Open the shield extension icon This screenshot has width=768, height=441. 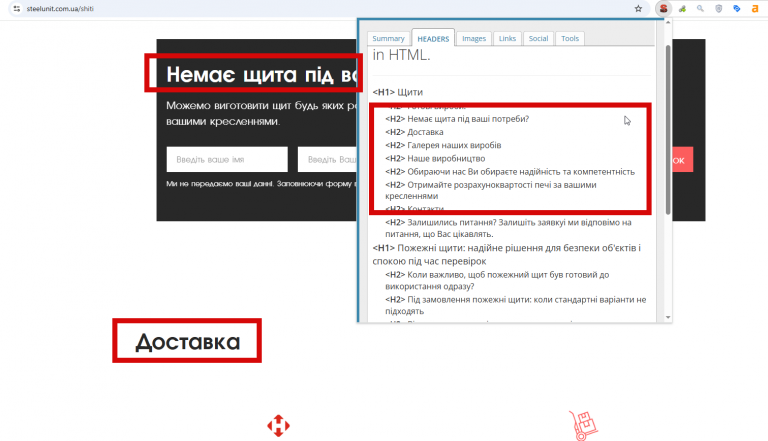click(719, 8)
